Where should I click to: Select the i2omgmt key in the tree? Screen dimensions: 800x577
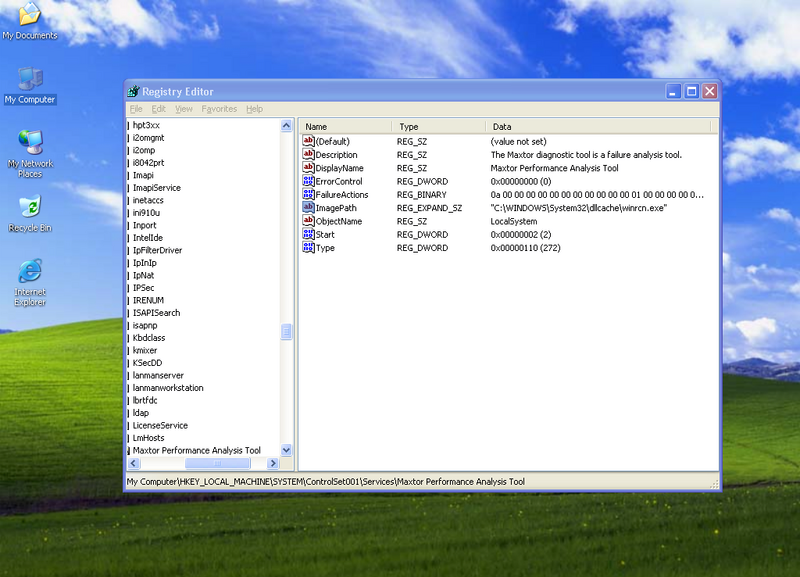pyautogui.click(x=148, y=138)
